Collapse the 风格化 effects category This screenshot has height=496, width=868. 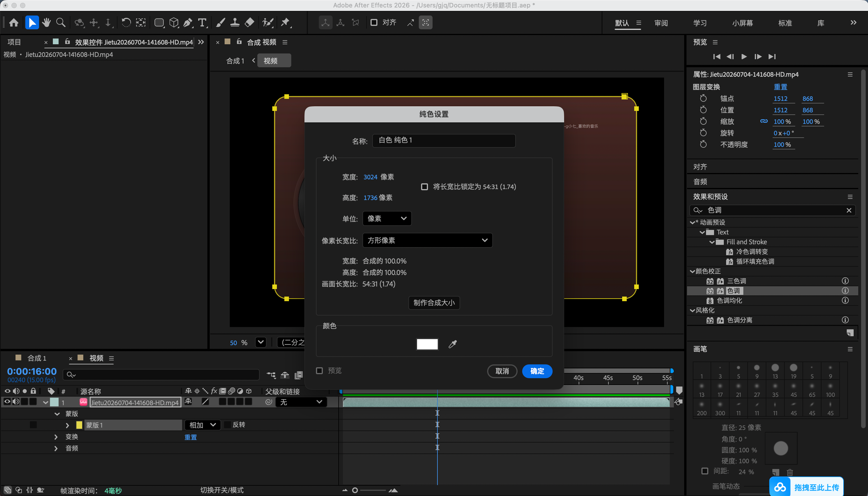point(692,311)
